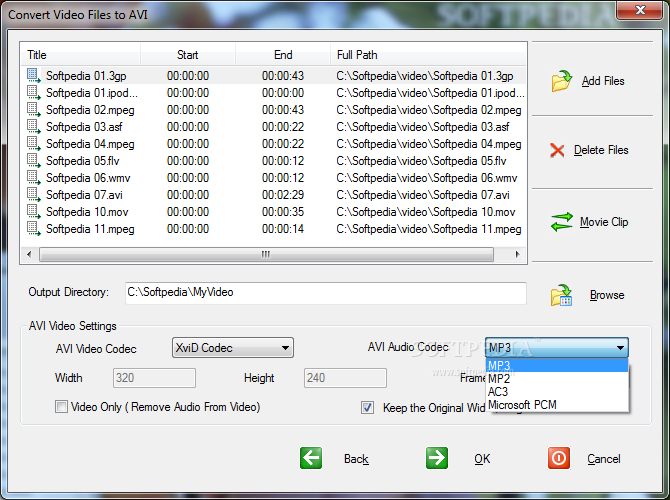This screenshot has height=500, width=670.
Task: Click the OK button label
Action: pyautogui.click(x=482, y=459)
